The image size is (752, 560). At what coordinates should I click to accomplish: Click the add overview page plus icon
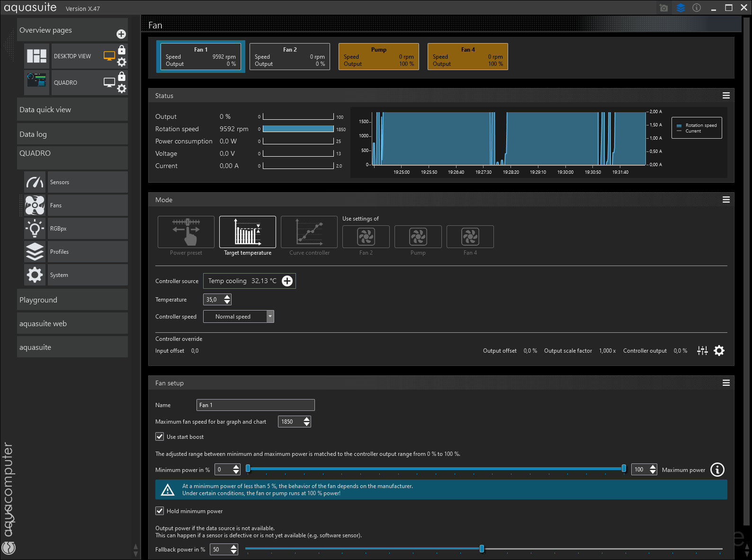(x=121, y=34)
